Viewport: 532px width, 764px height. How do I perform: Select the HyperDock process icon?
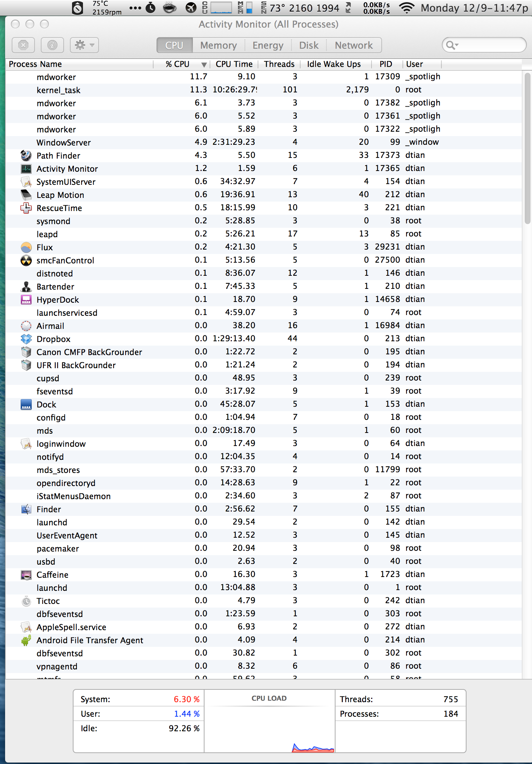26,300
